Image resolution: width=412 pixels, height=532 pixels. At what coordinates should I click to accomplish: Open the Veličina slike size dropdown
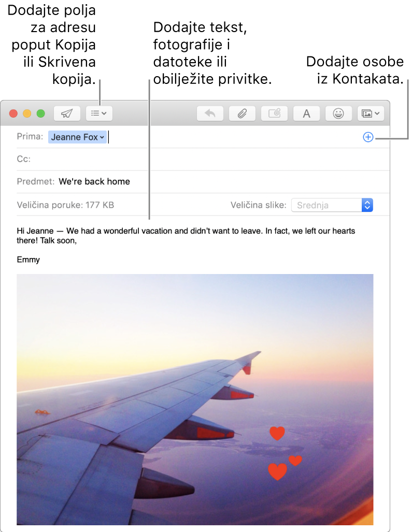tap(332, 205)
